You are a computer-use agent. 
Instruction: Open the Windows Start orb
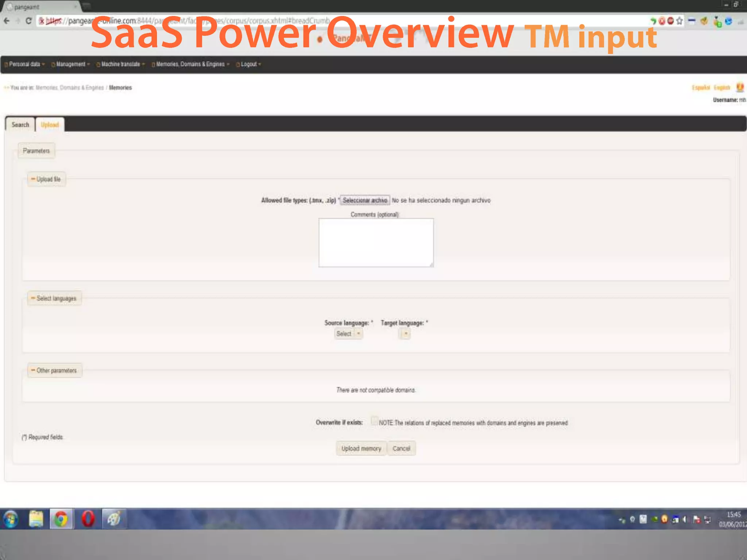pyautogui.click(x=11, y=519)
